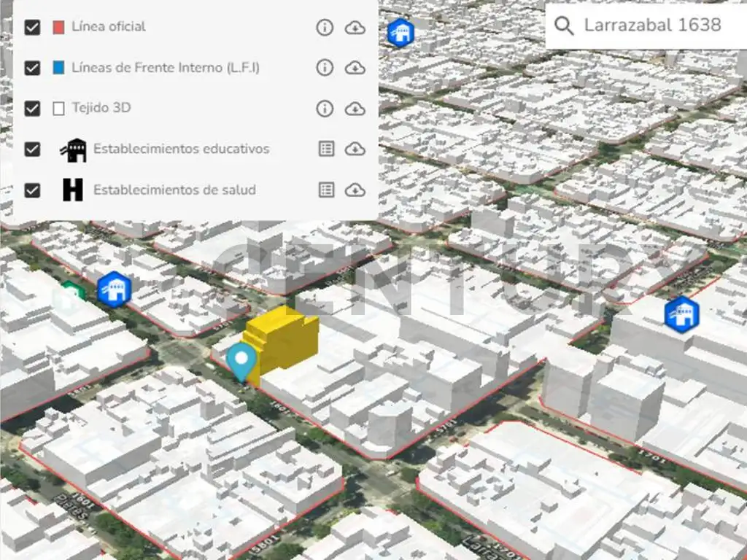Open table for Establecimientos de salud

pos(327,190)
